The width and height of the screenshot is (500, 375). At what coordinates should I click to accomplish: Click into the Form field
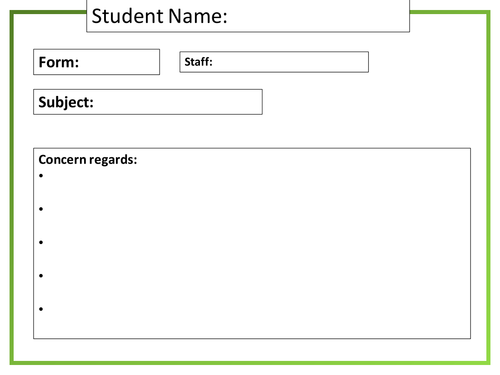coord(96,62)
